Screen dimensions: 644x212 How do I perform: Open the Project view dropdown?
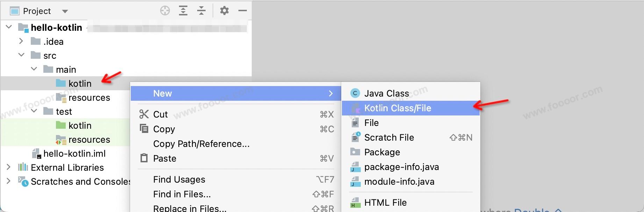pos(65,11)
